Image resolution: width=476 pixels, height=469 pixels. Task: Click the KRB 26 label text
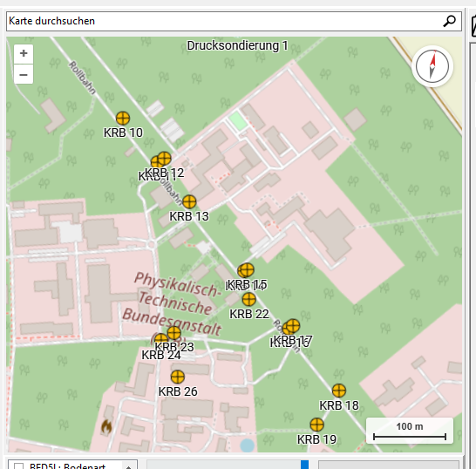click(x=178, y=391)
